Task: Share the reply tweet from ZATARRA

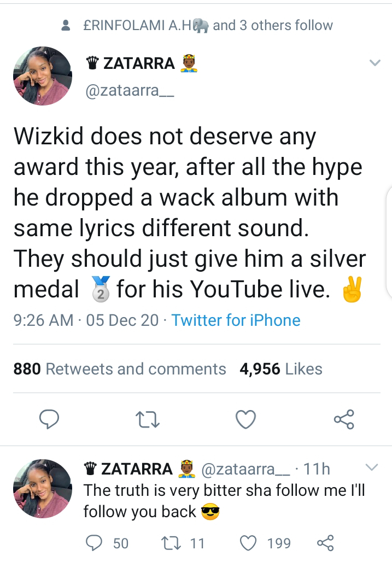Action: tap(325, 543)
